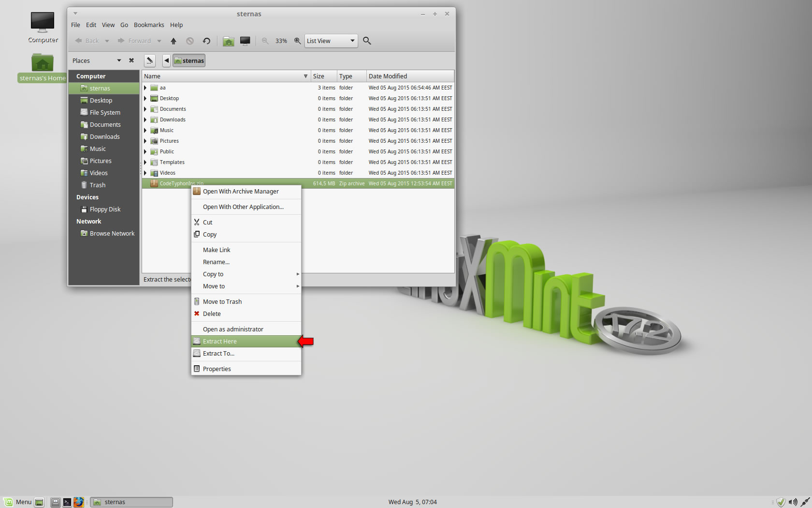Click the path bar left arrow

pos(166,60)
